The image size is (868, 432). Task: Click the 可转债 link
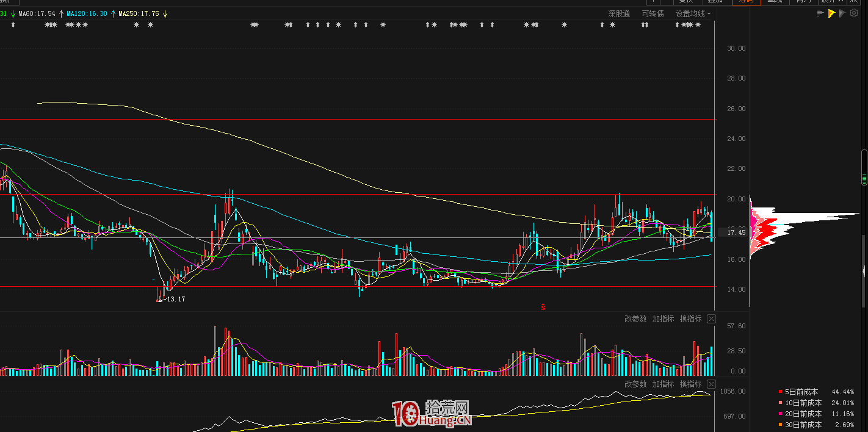[653, 13]
